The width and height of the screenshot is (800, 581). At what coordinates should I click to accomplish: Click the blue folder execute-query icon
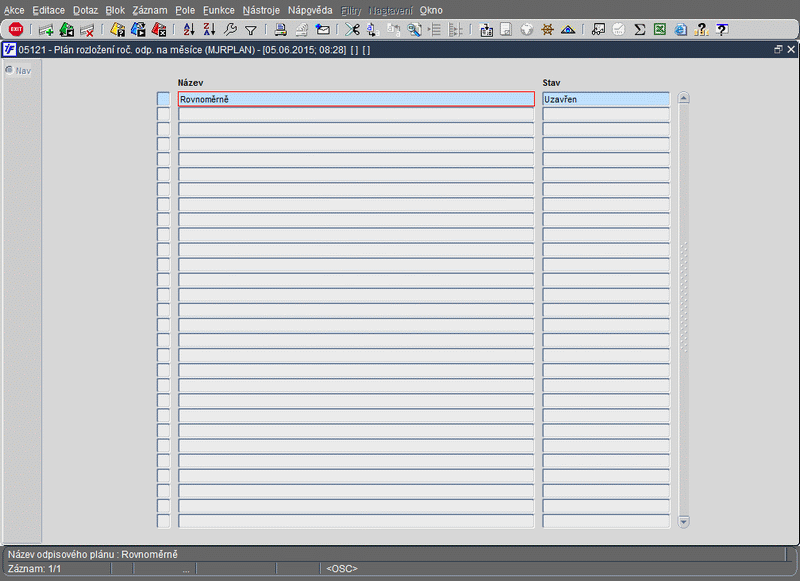(138, 30)
